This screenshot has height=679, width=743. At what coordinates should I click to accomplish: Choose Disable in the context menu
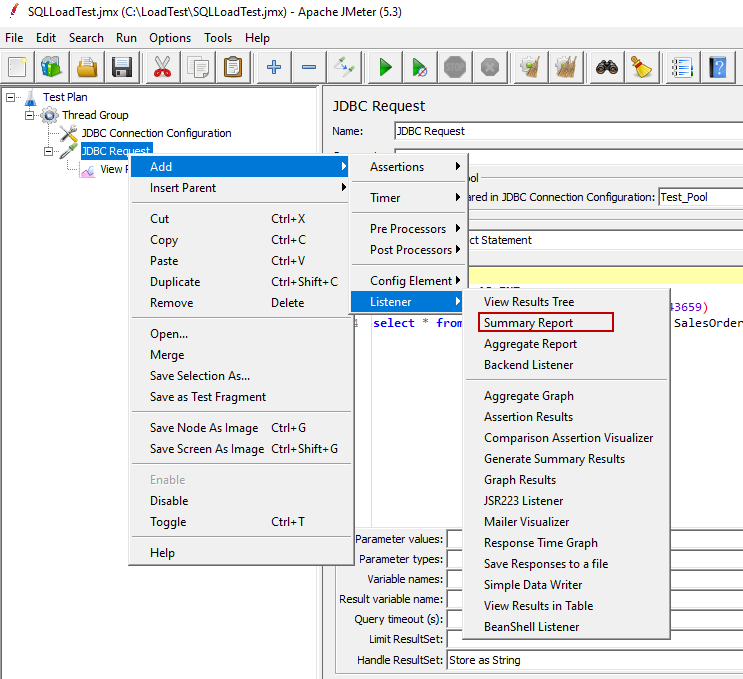pos(169,501)
